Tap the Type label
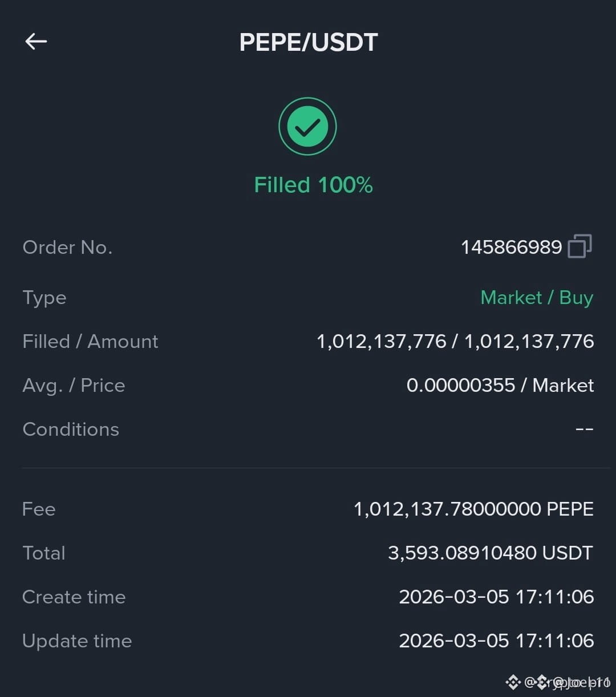 point(44,298)
